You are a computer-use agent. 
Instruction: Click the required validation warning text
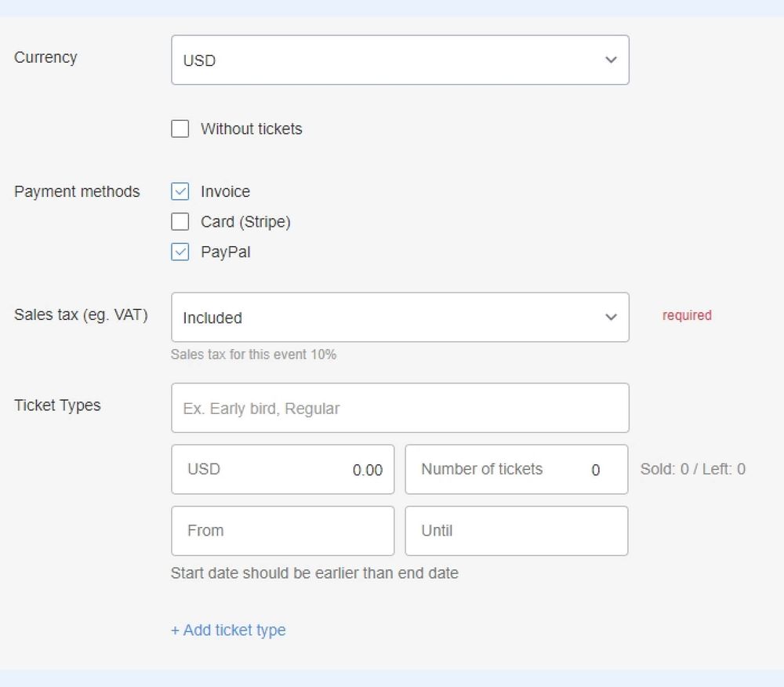pos(687,315)
